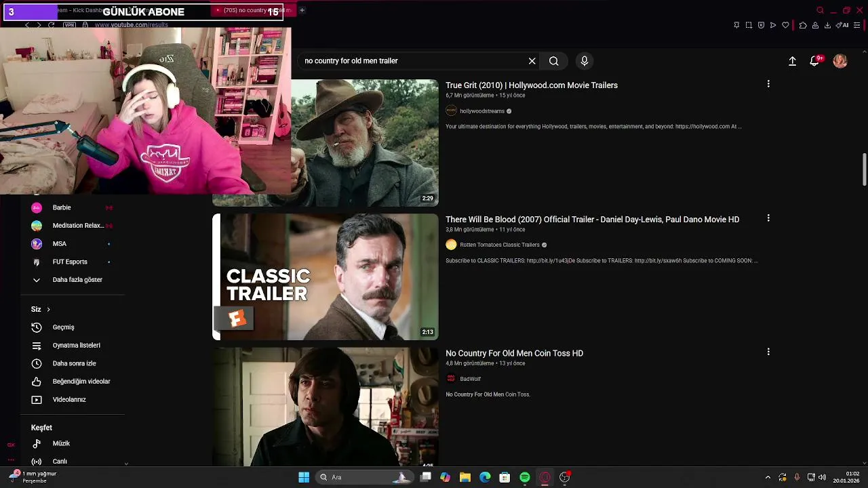Play the Coin Toss HD thumbnail
Viewport: 868px width, 488px height.
pos(325,407)
